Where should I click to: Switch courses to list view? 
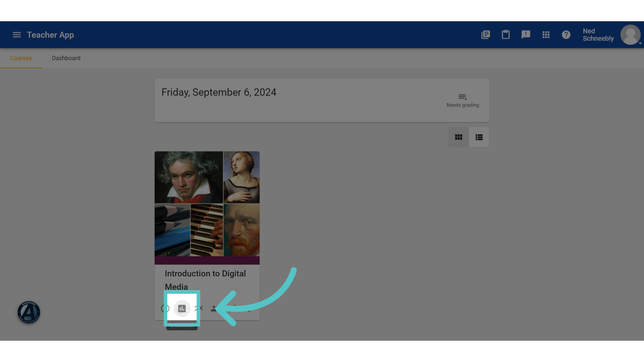(479, 137)
